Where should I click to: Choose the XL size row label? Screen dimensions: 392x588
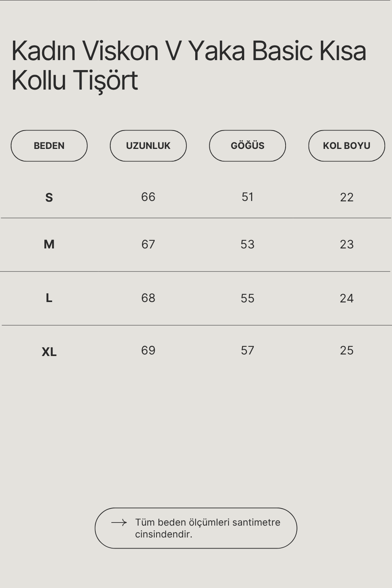pos(49,352)
